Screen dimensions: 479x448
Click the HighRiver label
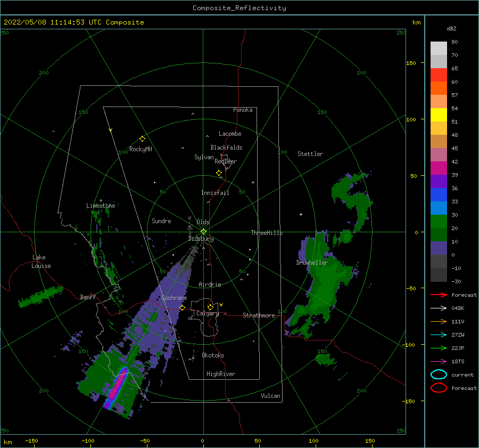[x=221, y=374]
